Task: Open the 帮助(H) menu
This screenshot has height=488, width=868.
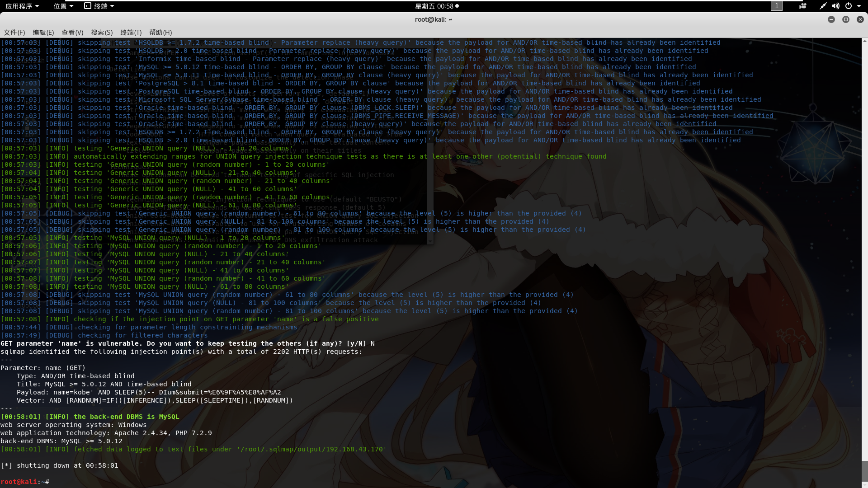Action: tap(160, 33)
